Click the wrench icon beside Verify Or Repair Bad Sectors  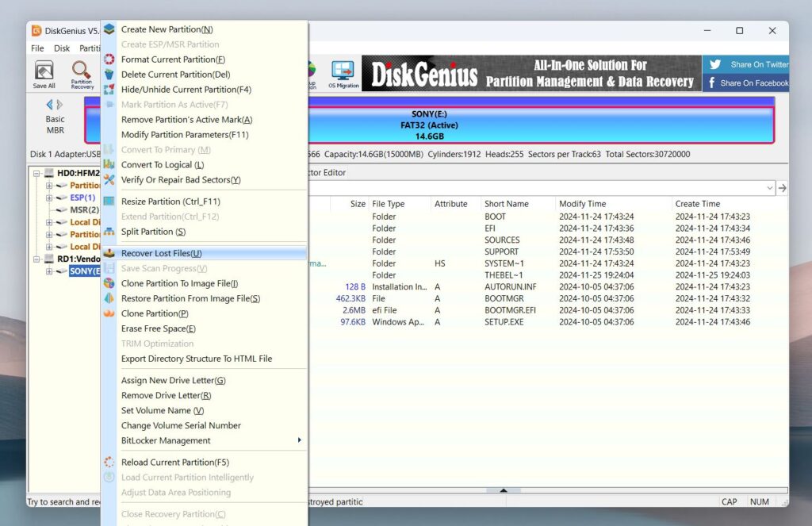108,179
